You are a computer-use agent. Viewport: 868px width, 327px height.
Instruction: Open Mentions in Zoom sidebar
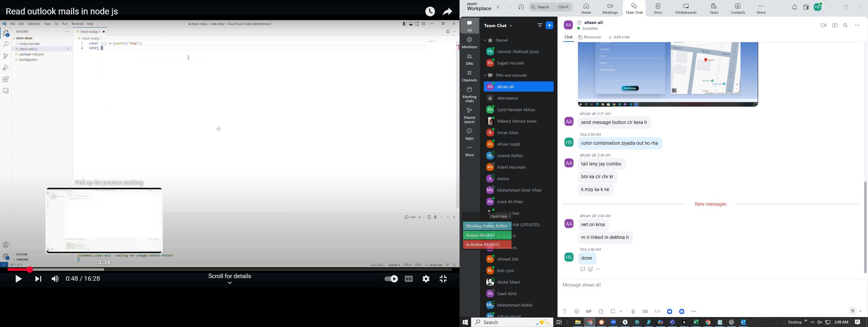tap(470, 43)
